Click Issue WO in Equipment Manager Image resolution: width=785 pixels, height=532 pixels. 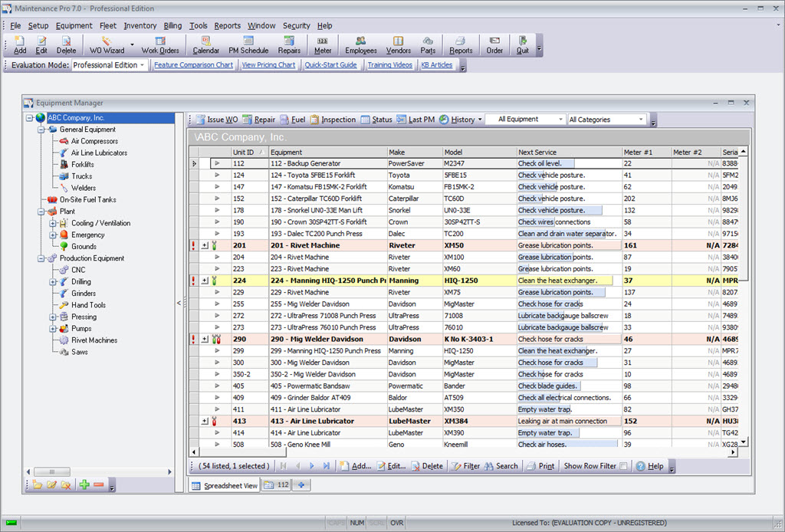click(x=217, y=120)
